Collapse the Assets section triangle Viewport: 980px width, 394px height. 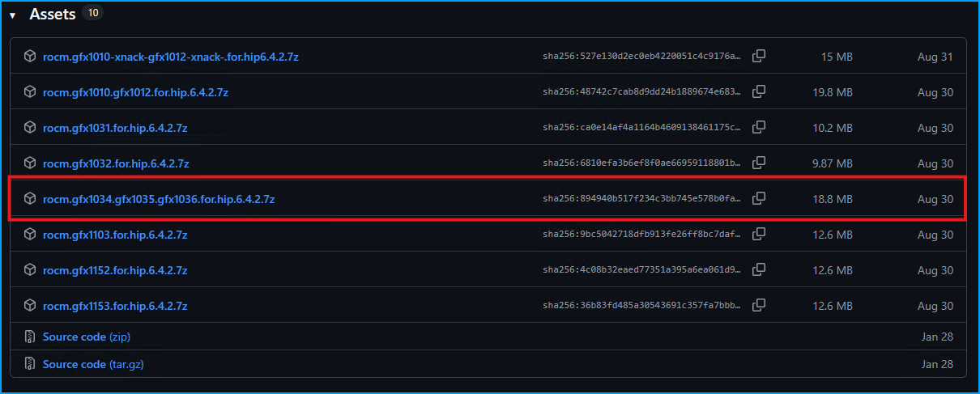coord(12,15)
